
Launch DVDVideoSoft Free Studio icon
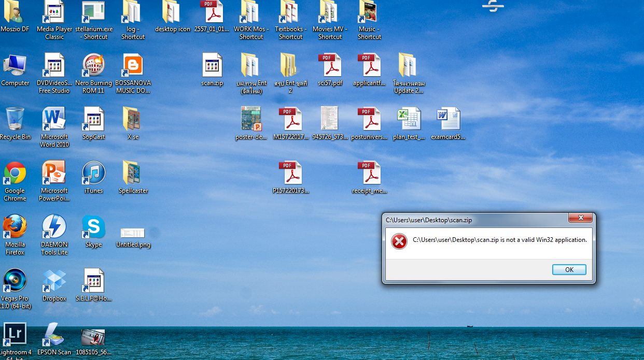pos(54,65)
